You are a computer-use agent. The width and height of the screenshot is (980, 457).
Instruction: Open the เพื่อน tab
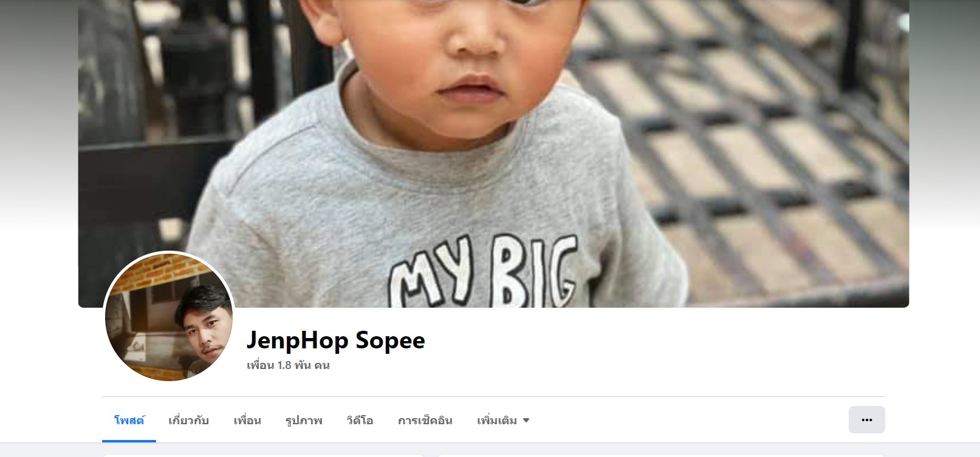[247, 420]
